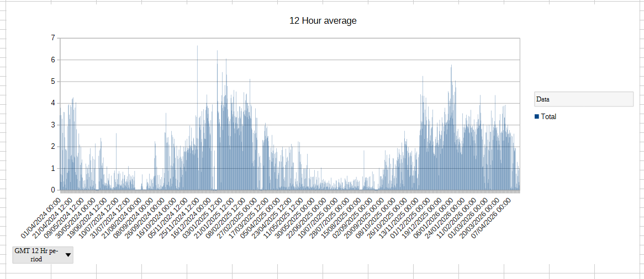Click the y-axis label 3
Image resolution: width=644 pixels, height=279 pixels.
pos(53,125)
